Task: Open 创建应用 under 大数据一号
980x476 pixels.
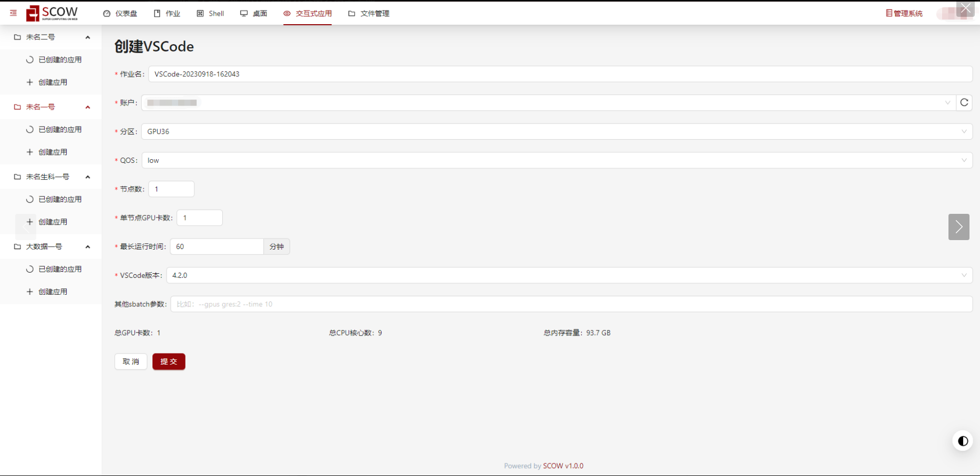Action: (x=47, y=292)
